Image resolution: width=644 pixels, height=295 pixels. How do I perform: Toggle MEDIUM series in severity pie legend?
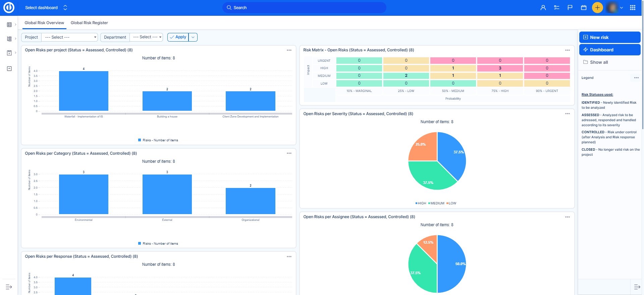[x=436, y=203]
